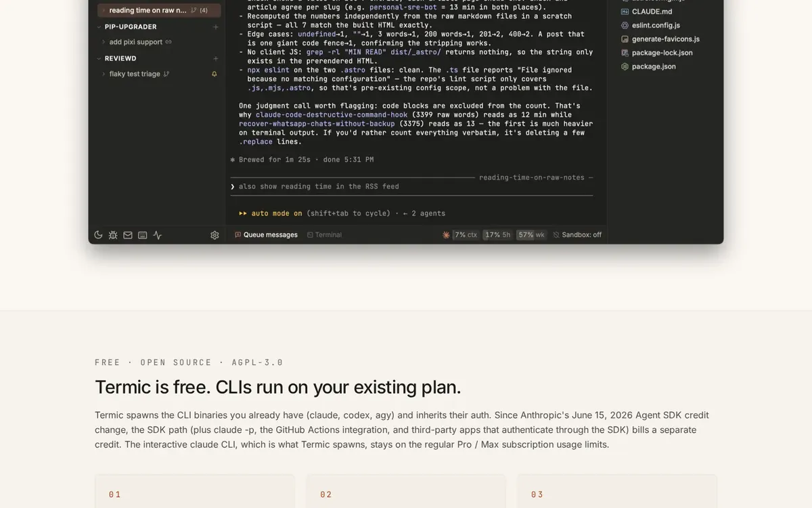Click the 7% ctx usage indicator
Viewport: 812px width, 508px height.
(x=466, y=235)
